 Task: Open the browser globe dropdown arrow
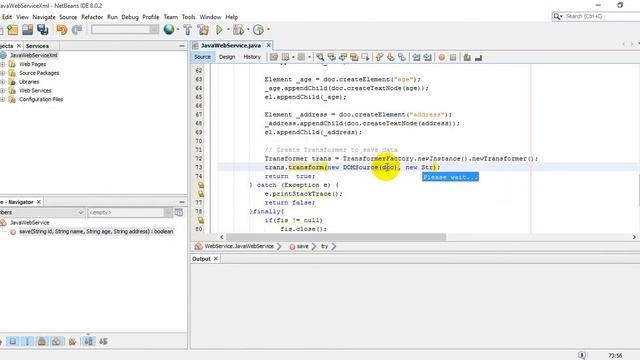tap(178, 29)
